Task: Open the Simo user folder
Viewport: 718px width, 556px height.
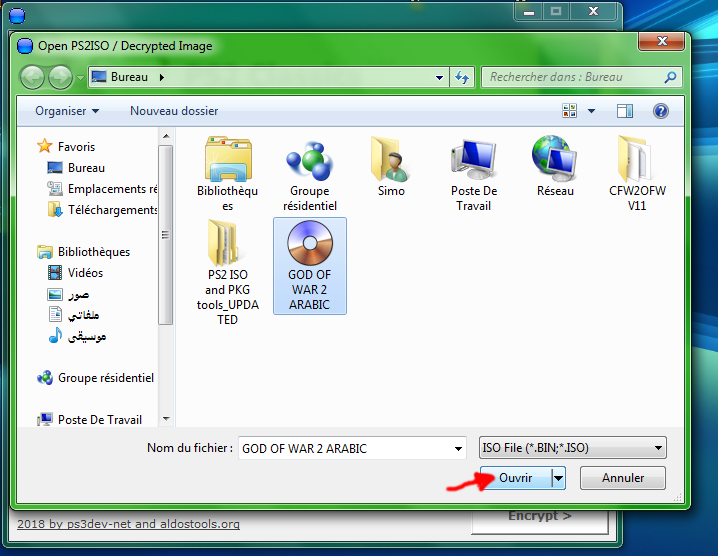Action: pos(391,160)
